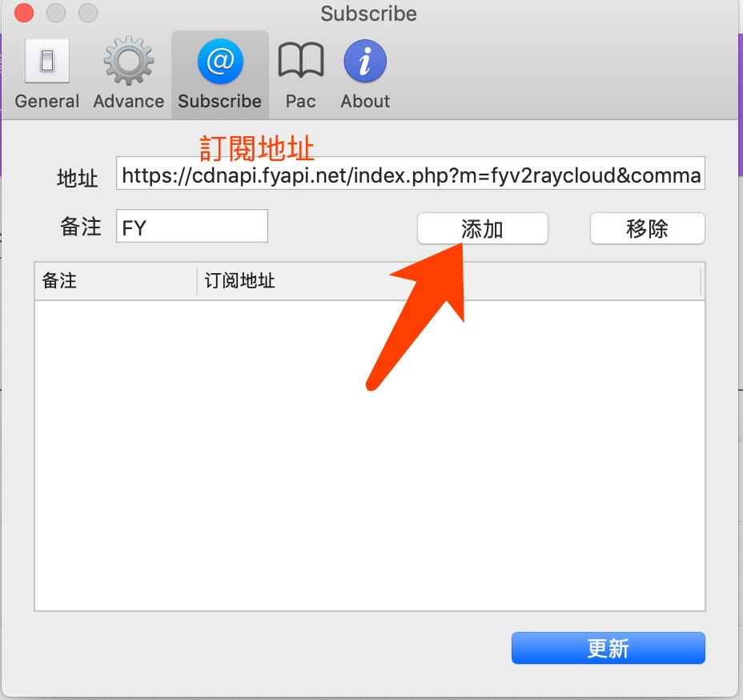This screenshot has height=700, width=743.
Task: Show About info via the blue i icon
Action: 365,61
